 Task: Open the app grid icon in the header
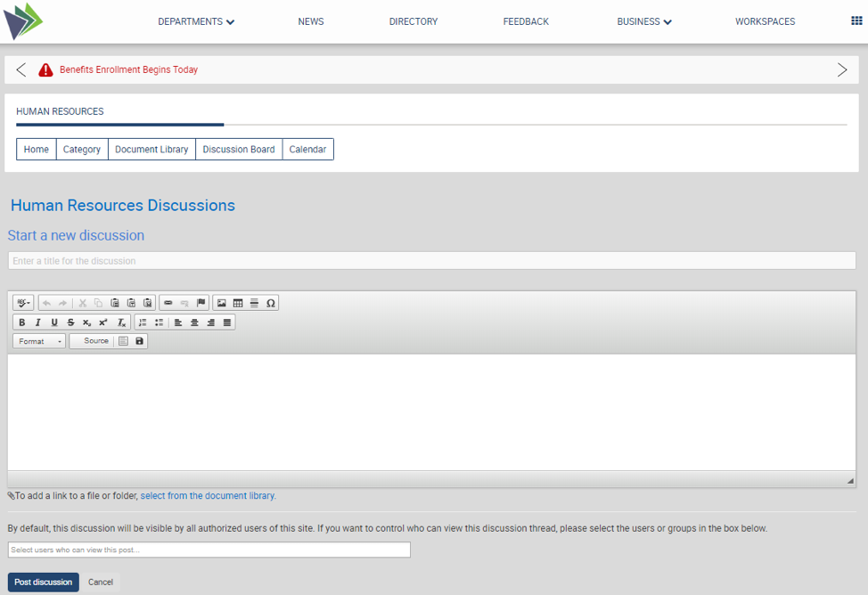856,21
